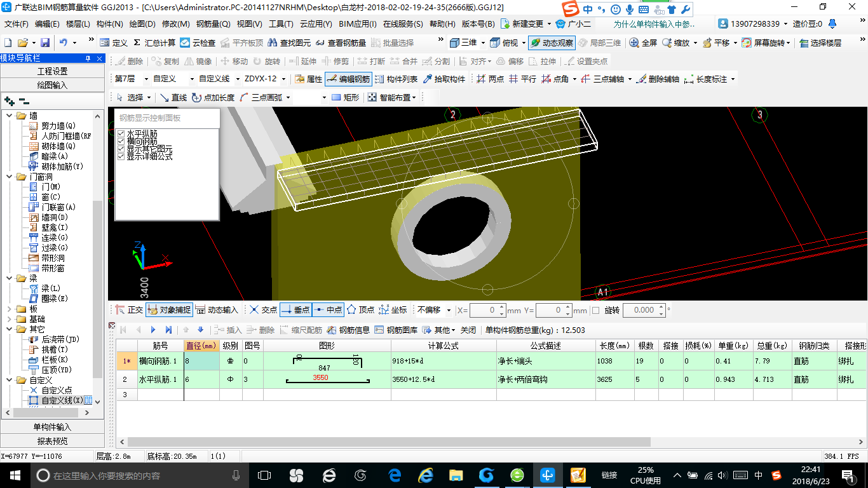Screen dimensions: 868x488
Task: Open 工具(T) menu
Action: click(x=281, y=24)
